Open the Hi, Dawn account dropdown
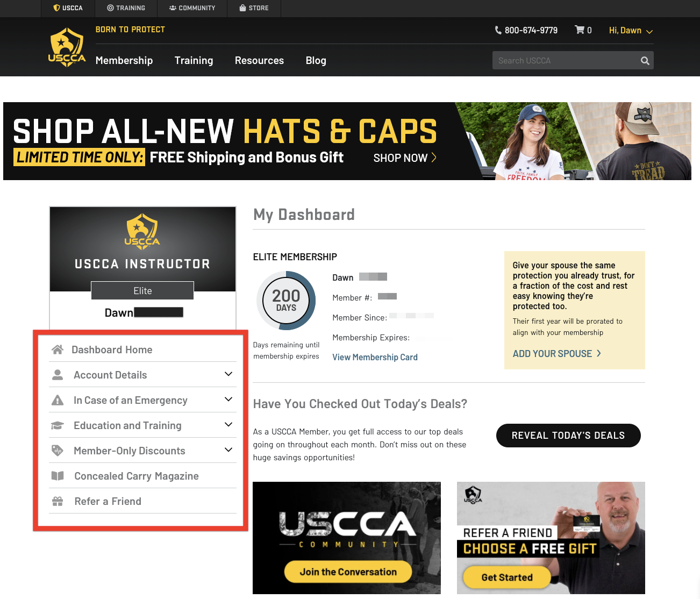This screenshot has height=599, width=700. (631, 31)
